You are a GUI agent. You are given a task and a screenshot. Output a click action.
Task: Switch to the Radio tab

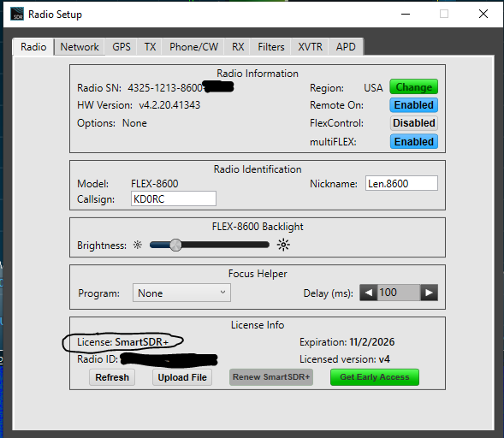pos(33,47)
